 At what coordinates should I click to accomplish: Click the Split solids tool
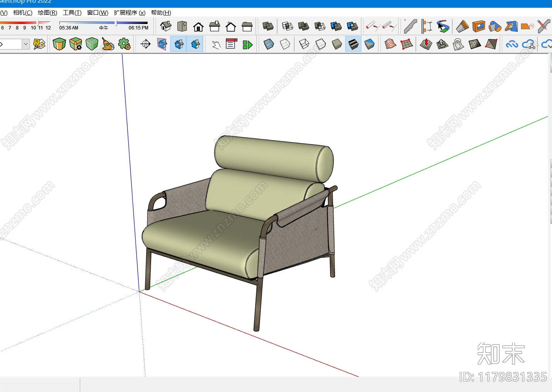coord(353,26)
